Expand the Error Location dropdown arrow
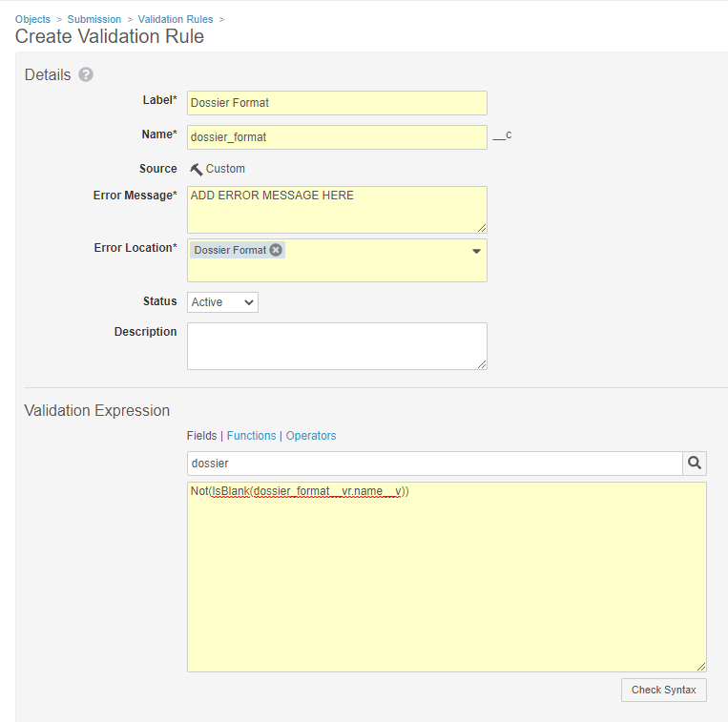 [x=476, y=251]
